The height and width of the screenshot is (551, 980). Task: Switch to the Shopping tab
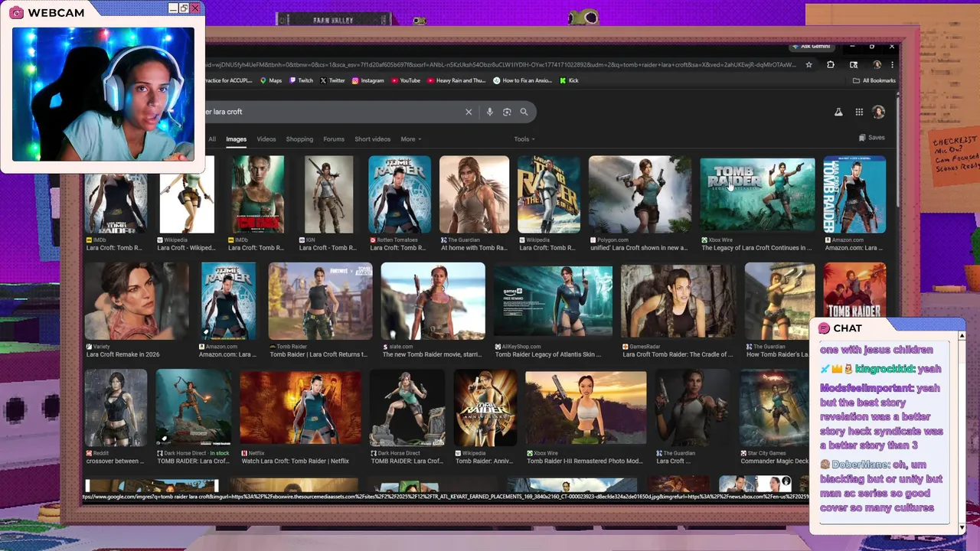299,139
